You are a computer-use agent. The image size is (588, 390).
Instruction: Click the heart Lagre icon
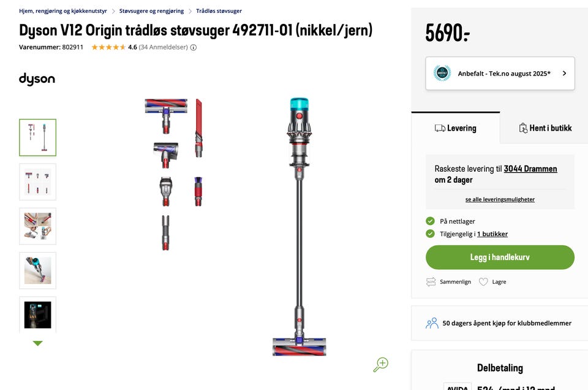[483, 281]
